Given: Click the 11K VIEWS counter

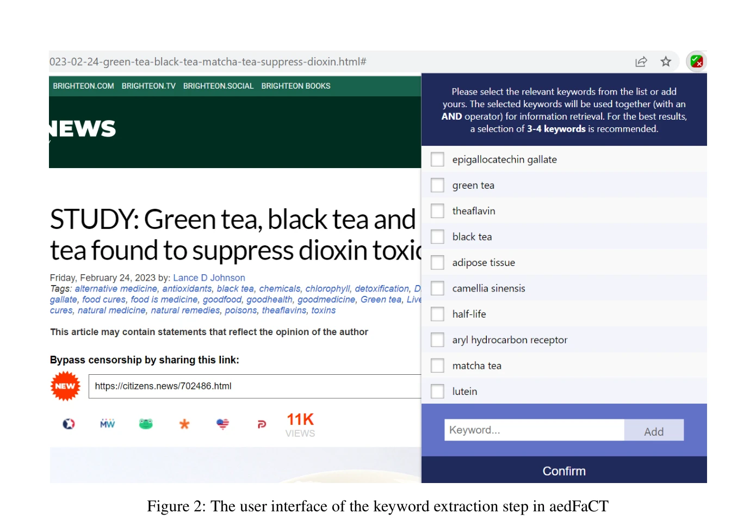Looking at the screenshot, I should coord(300,425).
